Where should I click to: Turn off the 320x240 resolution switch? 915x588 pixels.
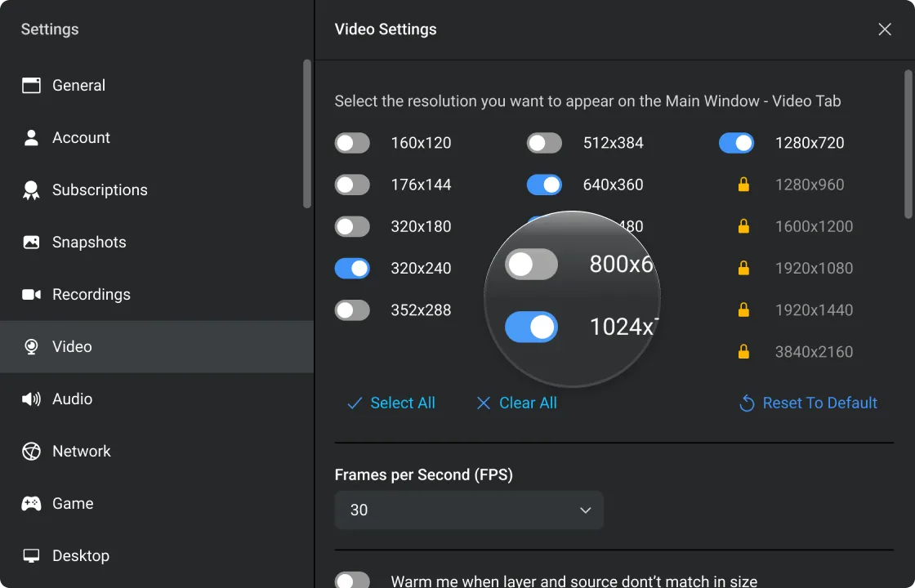pos(352,269)
